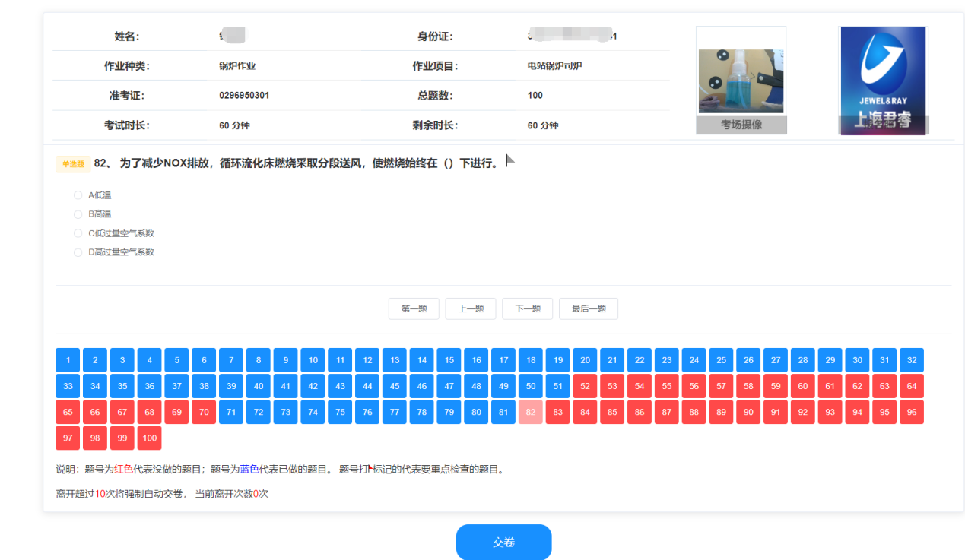Jump to last question via 最后一题
The image size is (965, 560).
[588, 308]
